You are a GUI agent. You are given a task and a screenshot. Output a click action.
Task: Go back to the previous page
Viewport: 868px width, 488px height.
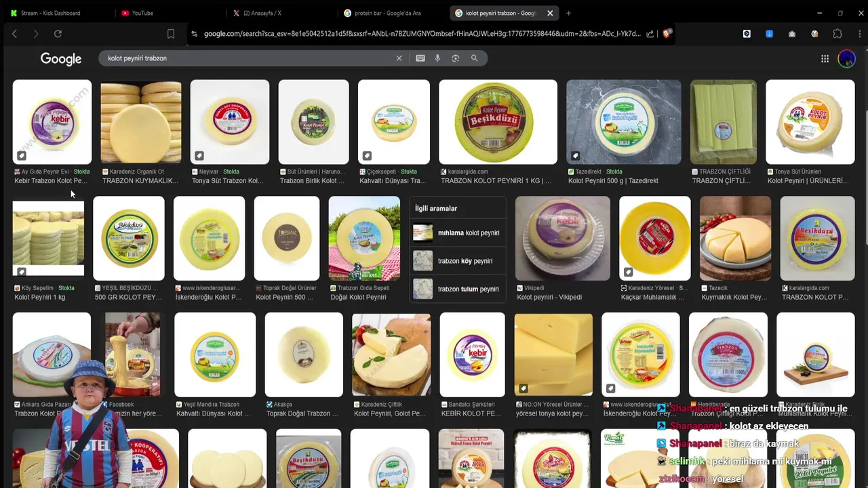(14, 34)
